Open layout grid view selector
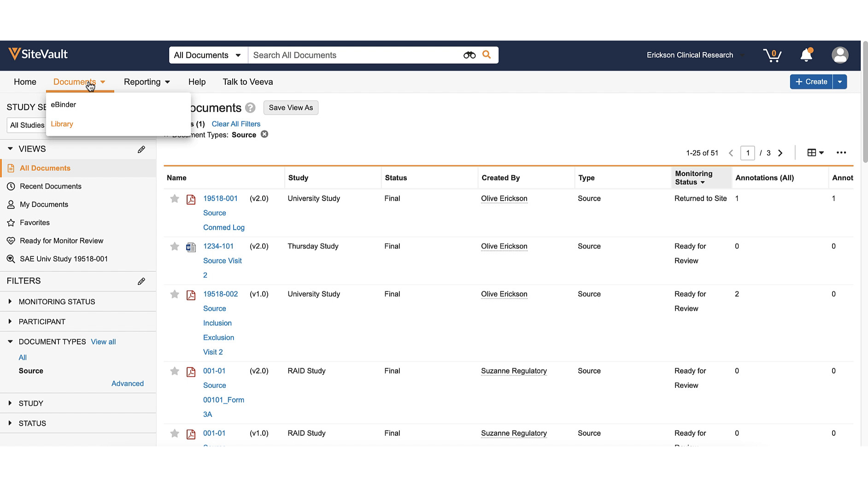868x487 pixels. (815, 153)
